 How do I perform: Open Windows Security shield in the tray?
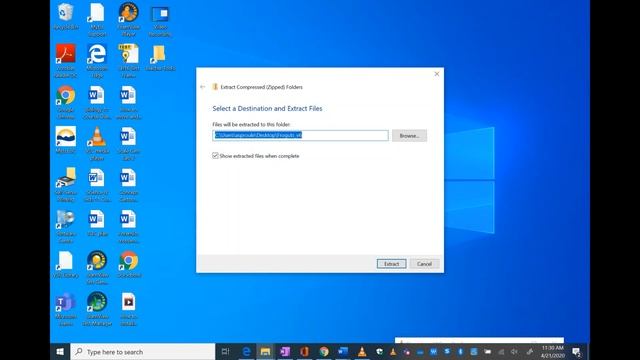380,351
